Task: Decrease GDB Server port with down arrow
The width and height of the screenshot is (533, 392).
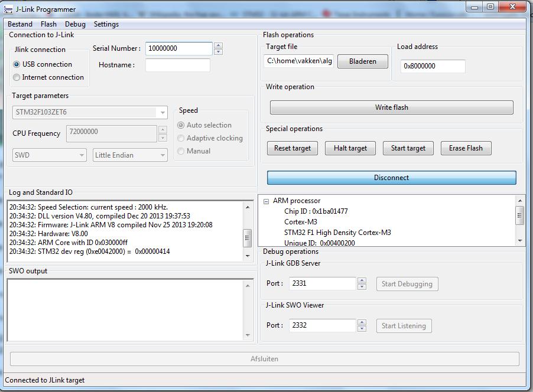Action: (x=362, y=287)
